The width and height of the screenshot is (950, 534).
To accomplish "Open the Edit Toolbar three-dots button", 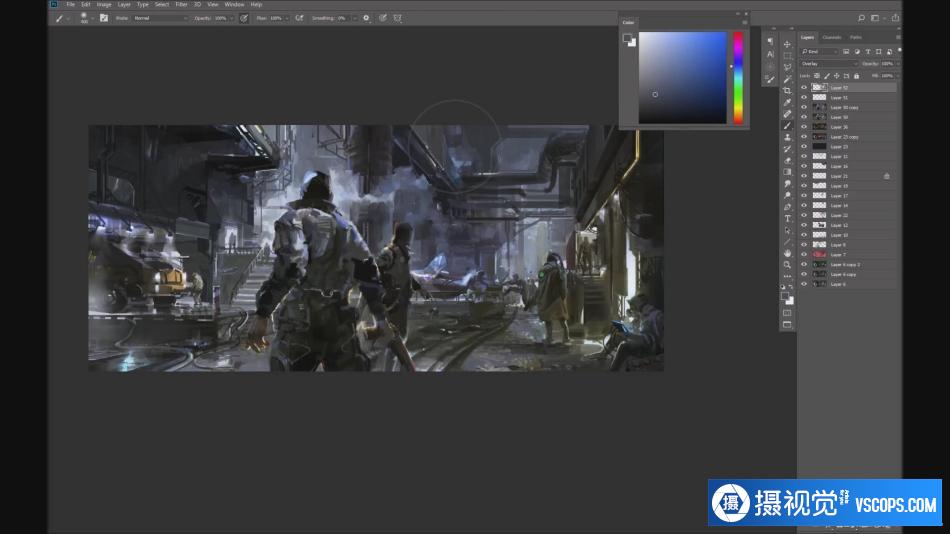I will click(787, 276).
